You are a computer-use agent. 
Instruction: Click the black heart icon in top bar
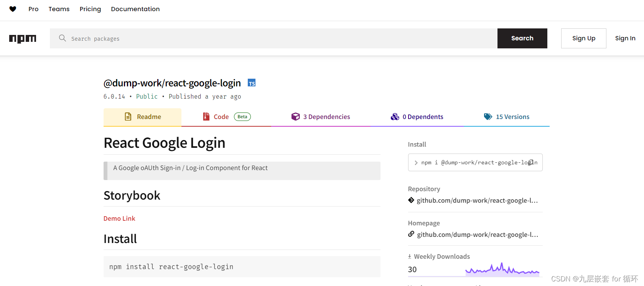(x=13, y=9)
